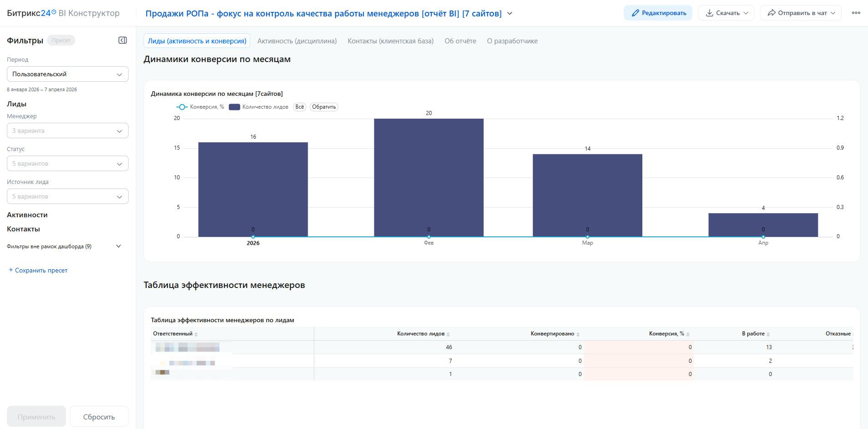Viewport: 868px width, 429px height.
Task: Click the Всё legend selector
Action: (300, 107)
